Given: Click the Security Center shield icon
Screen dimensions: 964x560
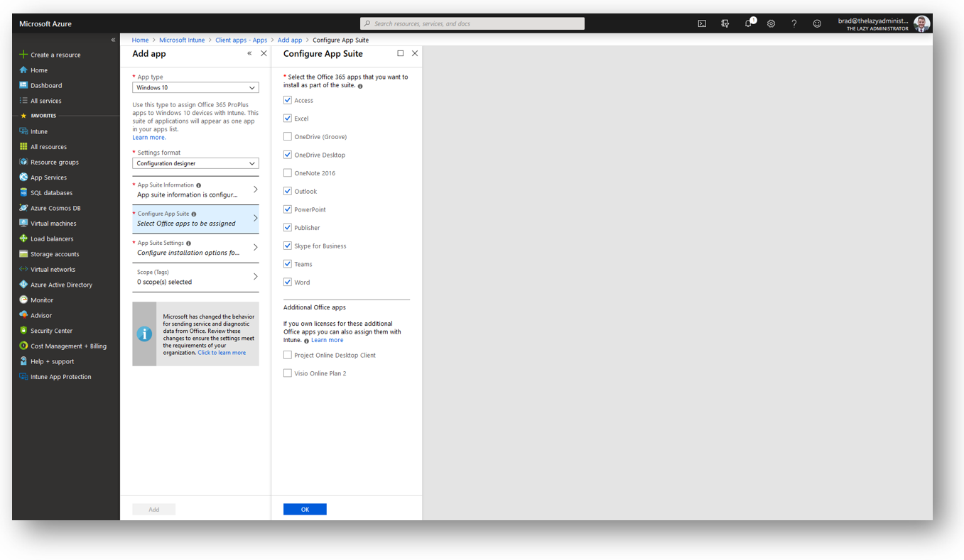Looking at the screenshot, I should point(23,331).
